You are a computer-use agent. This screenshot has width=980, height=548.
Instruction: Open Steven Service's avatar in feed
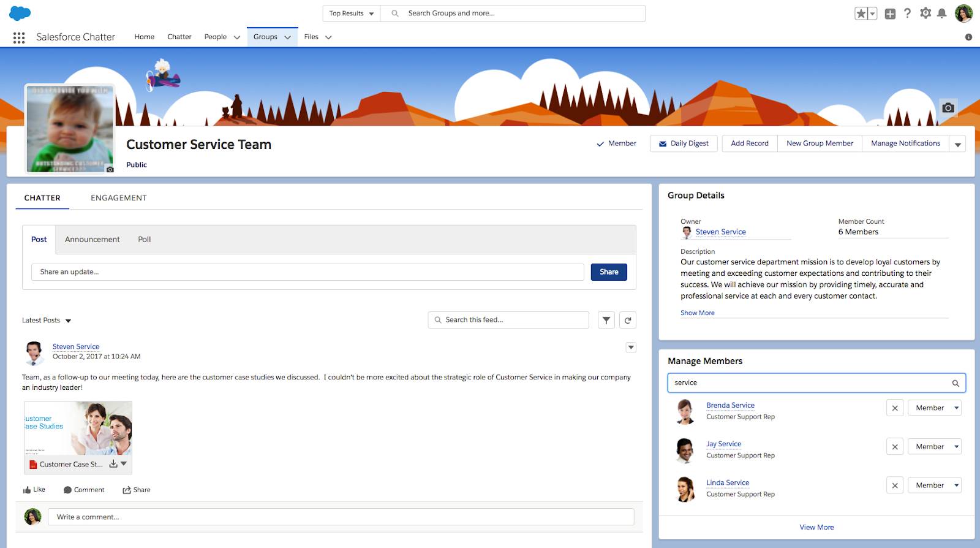(34, 353)
